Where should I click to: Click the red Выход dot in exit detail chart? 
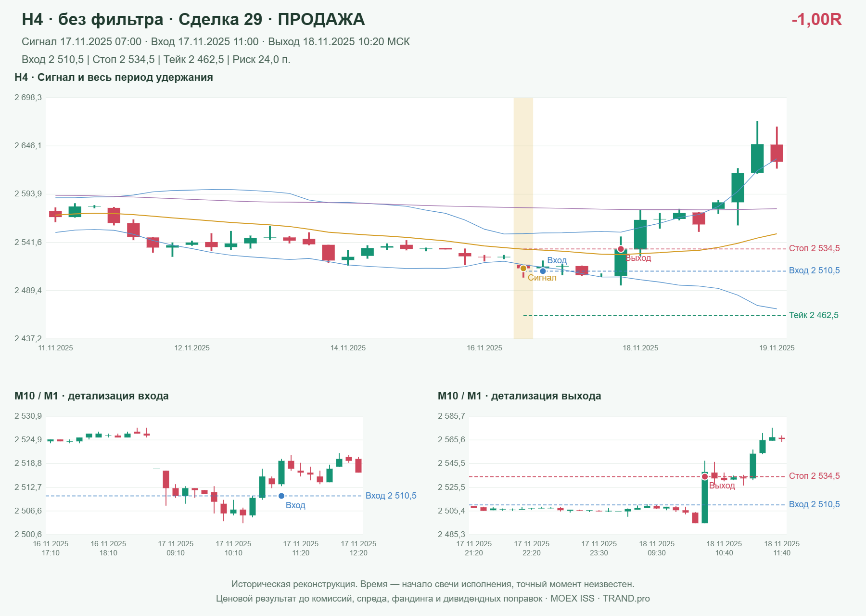pyautogui.click(x=705, y=476)
